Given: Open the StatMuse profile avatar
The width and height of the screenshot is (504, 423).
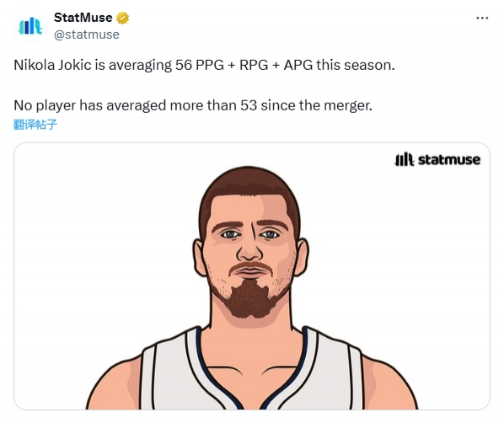Looking at the screenshot, I should 30,26.
